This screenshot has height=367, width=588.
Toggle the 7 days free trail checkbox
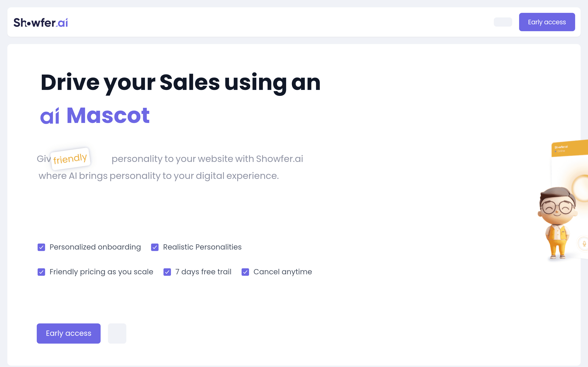pos(167,272)
